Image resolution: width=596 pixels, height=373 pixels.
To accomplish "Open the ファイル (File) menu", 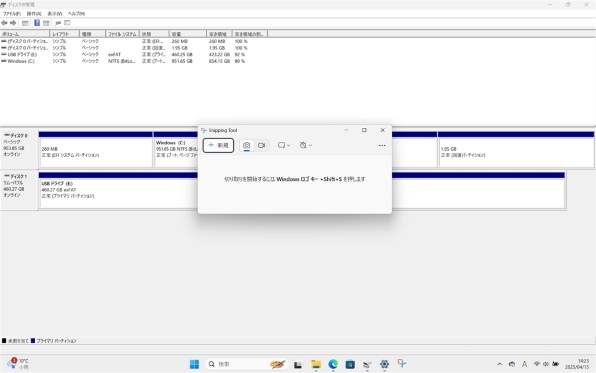I will tap(12, 13).
